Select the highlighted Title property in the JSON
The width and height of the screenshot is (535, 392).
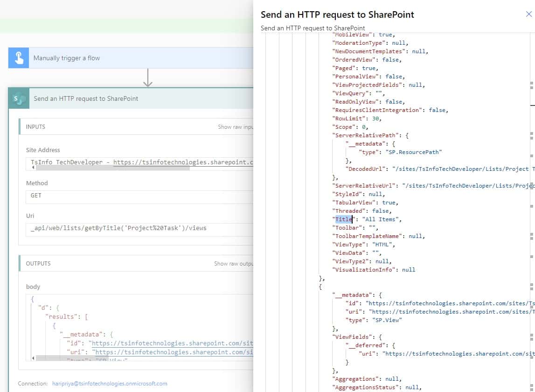[x=344, y=219]
